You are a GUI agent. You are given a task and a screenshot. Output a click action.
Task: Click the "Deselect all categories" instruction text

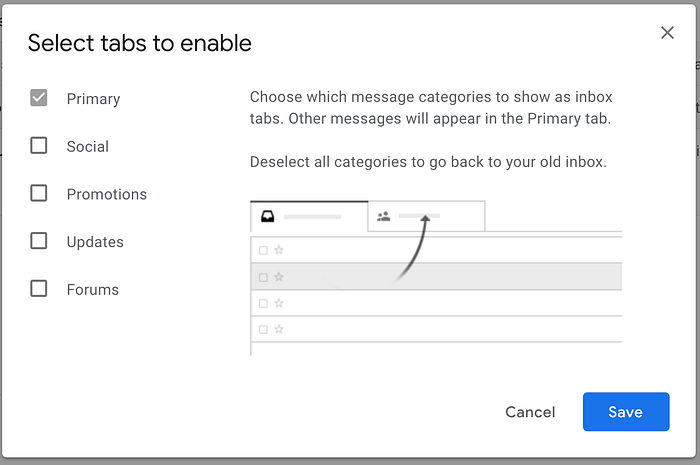coord(428,161)
